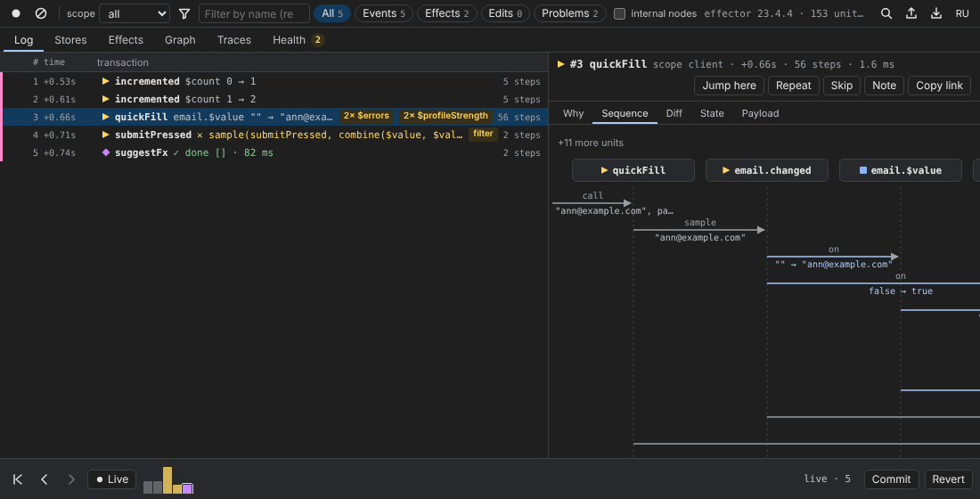Open the Traces tab
Screen dimensions: 980x499
233,39
